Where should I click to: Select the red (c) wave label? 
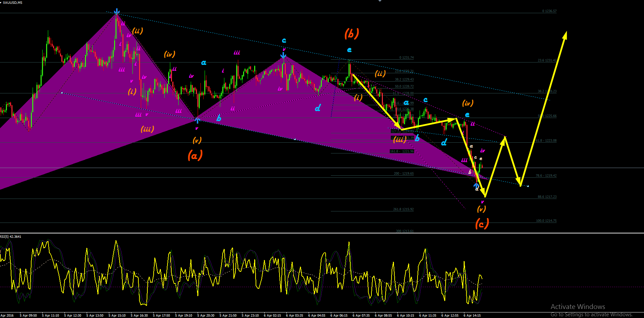point(482,223)
